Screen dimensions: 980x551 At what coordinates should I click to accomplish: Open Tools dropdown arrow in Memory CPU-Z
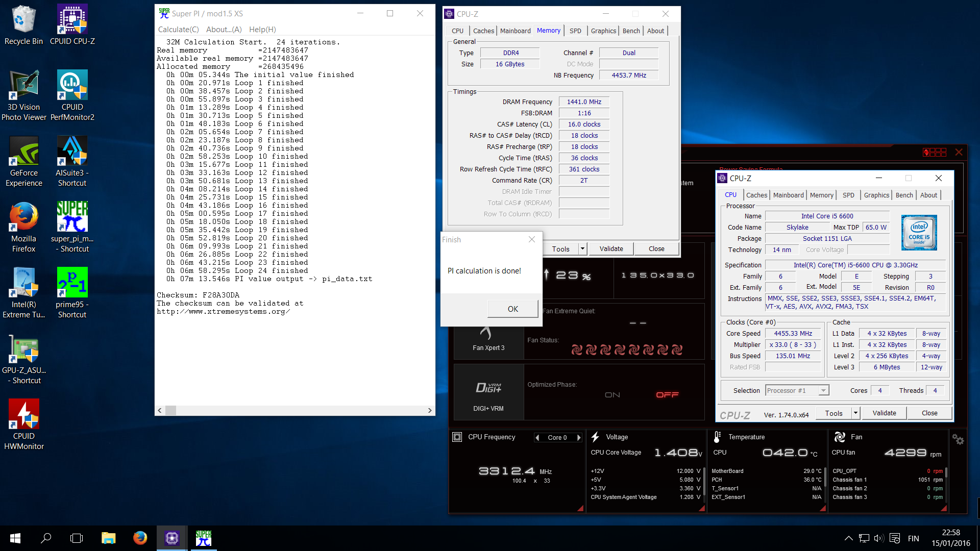[582, 249]
